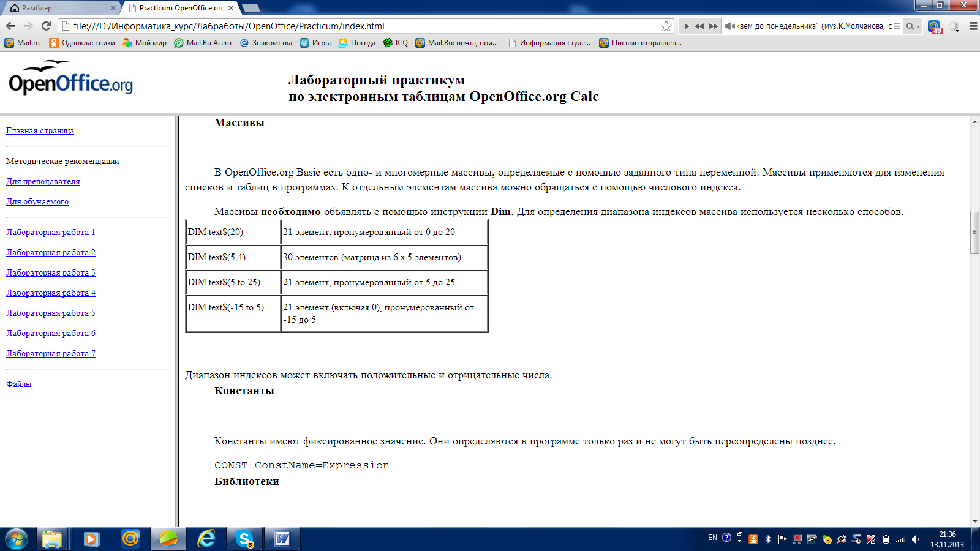Open a new tab with the new-tab button
Image resolution: width=980 pixels, height=551 pixels.
[251, 8]
